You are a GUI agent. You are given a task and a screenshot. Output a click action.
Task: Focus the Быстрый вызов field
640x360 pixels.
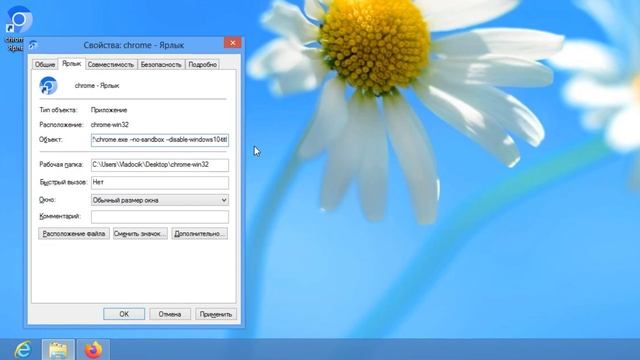point(160,182)
